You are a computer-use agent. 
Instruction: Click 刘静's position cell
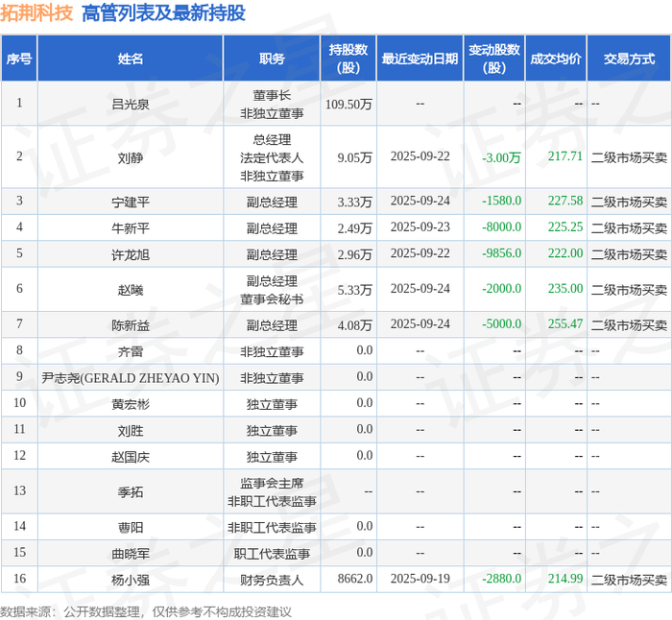click(x=272, y=157)
